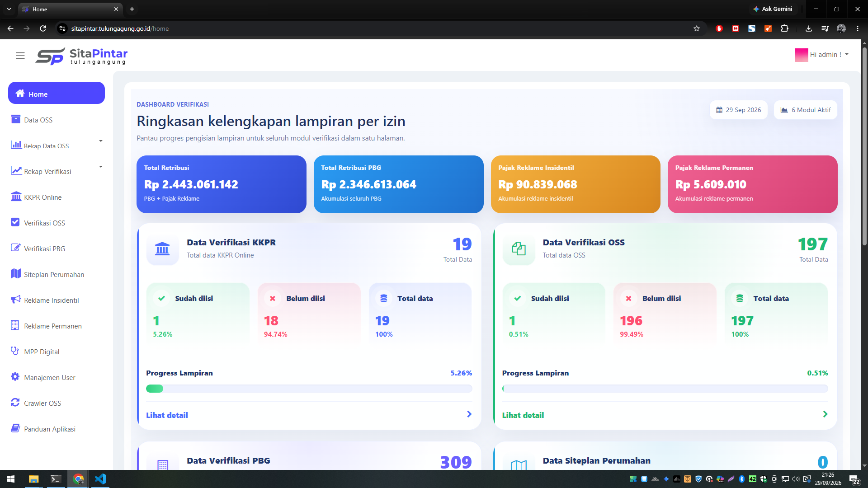Viewport: 868px width, 488px height.
Task: Expand the Rekap Verifikasi submenu arrow
Action: [x=101, y=167]
